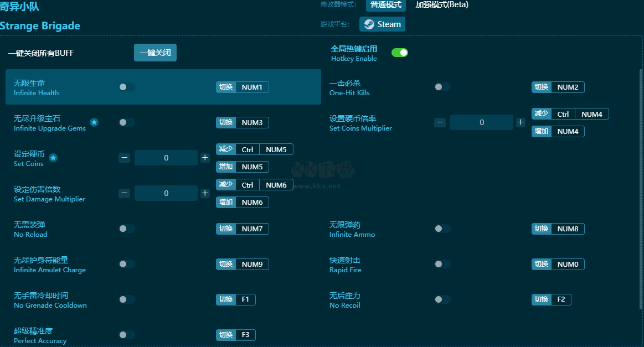Click the Infinite Ammo label
The height and width of the screenshot is (347, 644).
(352, 235)
